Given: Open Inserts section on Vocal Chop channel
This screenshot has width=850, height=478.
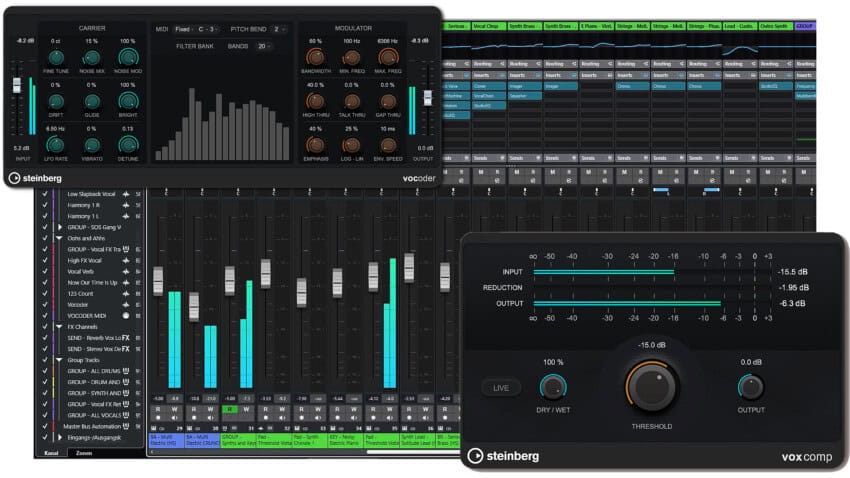Looking at the screenshot, I should coord(488,75).
